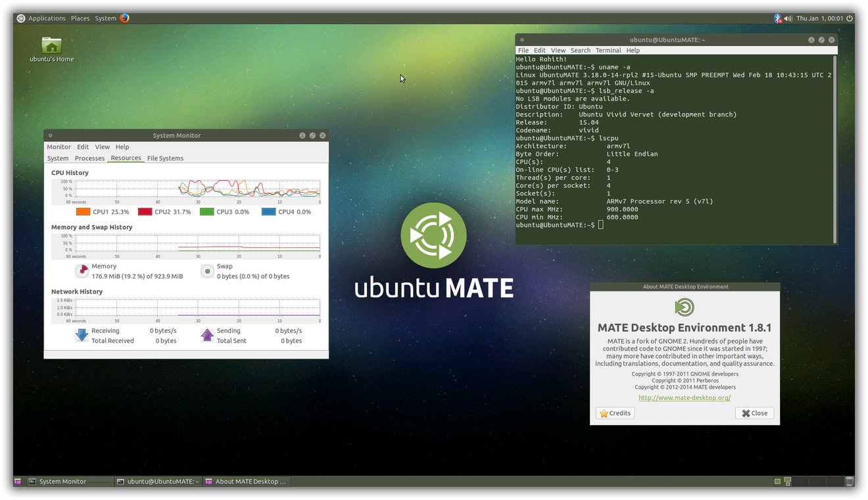Select About MATE Desktop taskbar button
Viewport: 868px width, 500px height.
247,482
